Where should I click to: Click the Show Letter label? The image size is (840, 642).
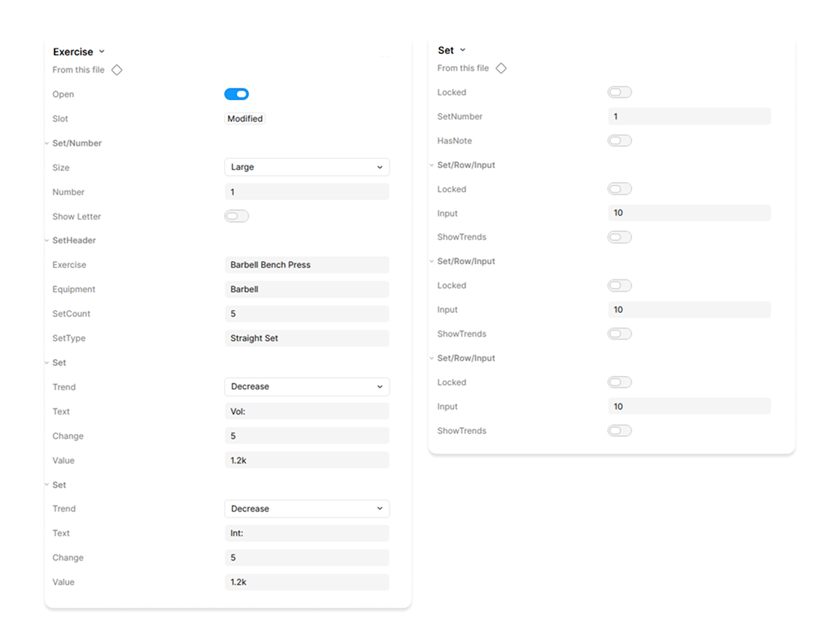coord(77,216)
